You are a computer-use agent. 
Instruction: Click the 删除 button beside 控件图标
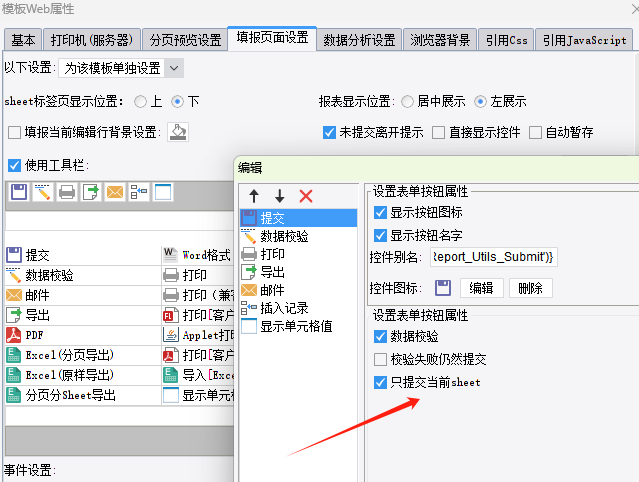click(x=531, y=288)
